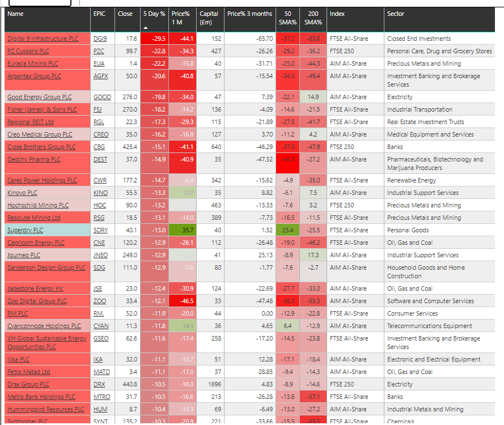Open RM PLC name link
This screenshot has width=504, height=425.
[18, 314]
